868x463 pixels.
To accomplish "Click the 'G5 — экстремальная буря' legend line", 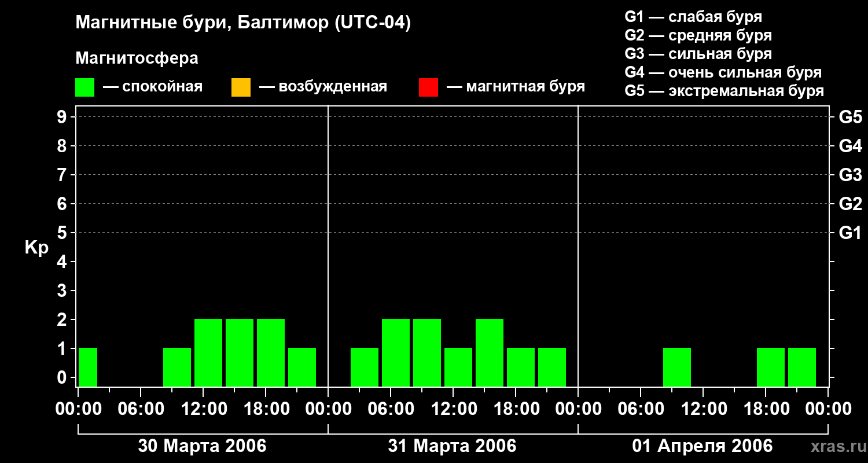I will [724, 91].
